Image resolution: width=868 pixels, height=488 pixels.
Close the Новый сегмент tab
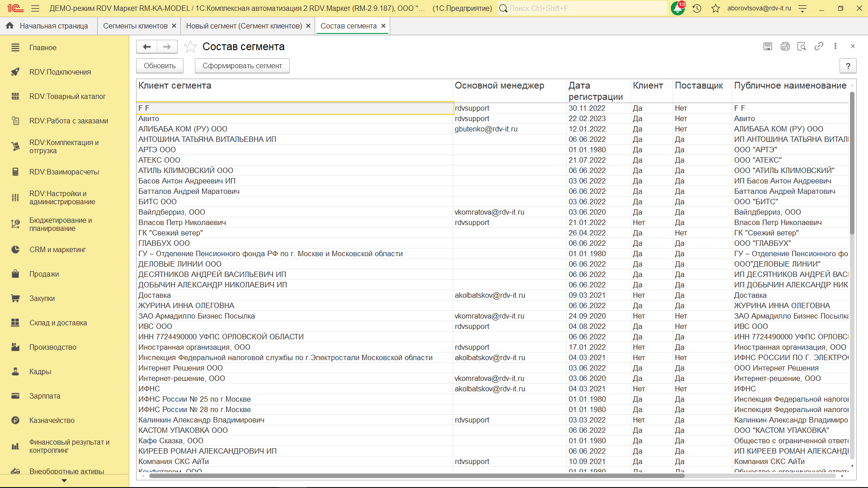tap(308, 26)
